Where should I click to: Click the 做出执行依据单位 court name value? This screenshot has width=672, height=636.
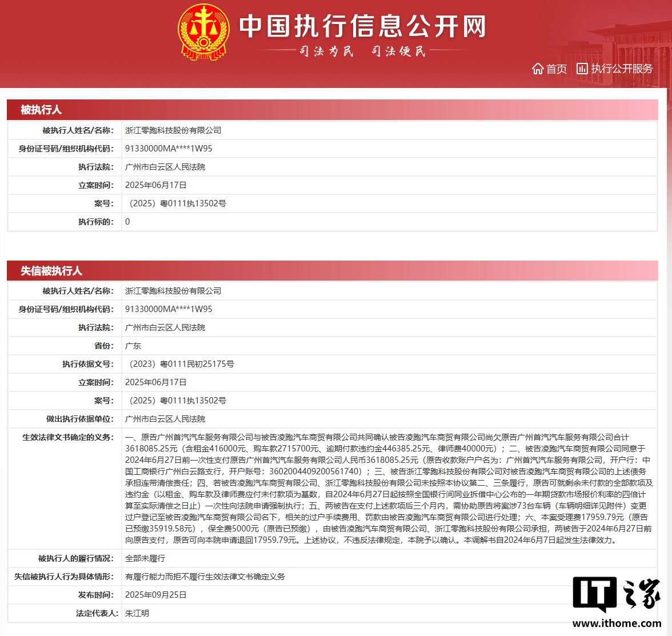[165, 419]
